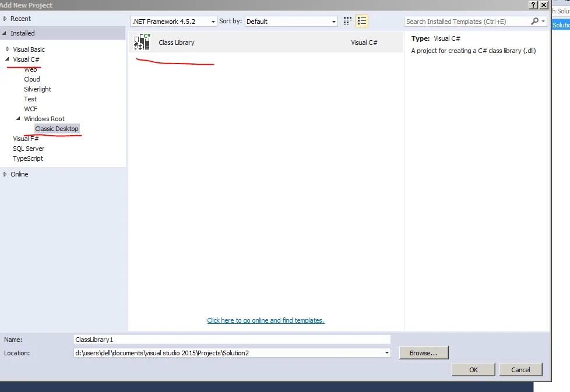Screen dimensions: 570x392
Task: Expand the Visual Basic node
Action: point(8,49)
